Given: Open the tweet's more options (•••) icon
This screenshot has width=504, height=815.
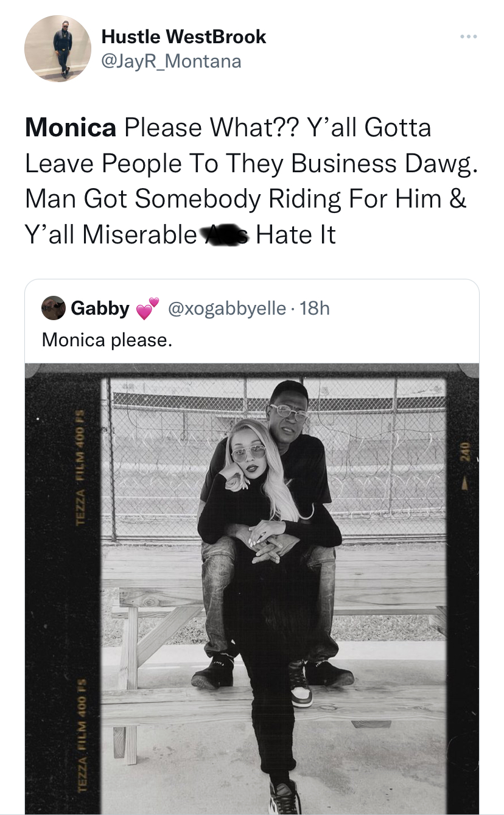Looking at the screenshot, I should (x=469, y=37).
